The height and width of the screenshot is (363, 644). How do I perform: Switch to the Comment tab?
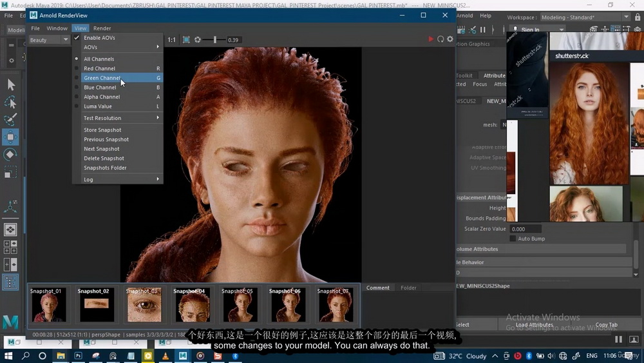[377, 288]
